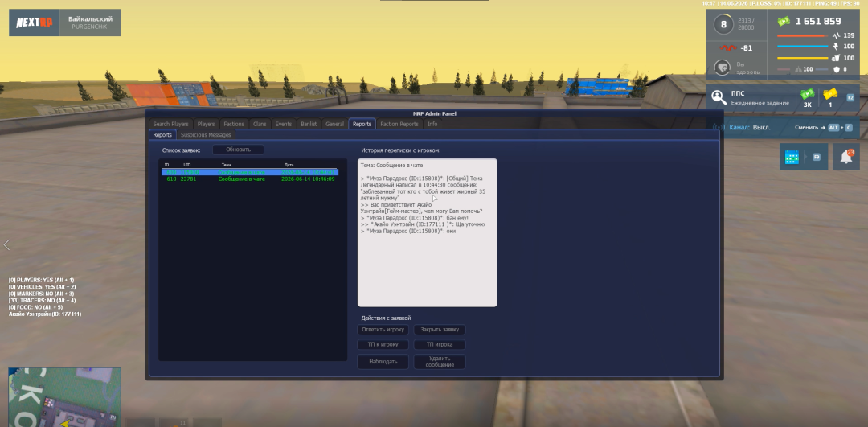Click the NRP Admin Panel title bar
The image size is (868, 427).
(435, 113)
